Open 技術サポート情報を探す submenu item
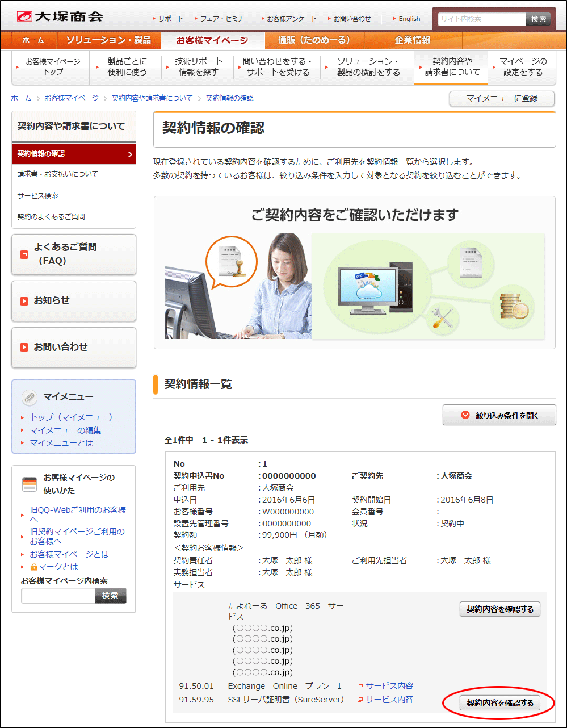Screen dimensions: 567x728 point(198,67)
